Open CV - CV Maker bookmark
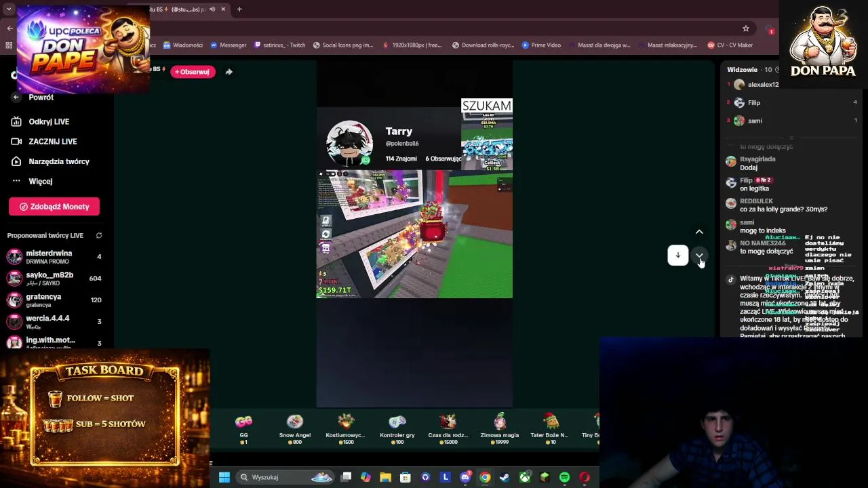Screen dimensions: 868x488 pos(730,45)
